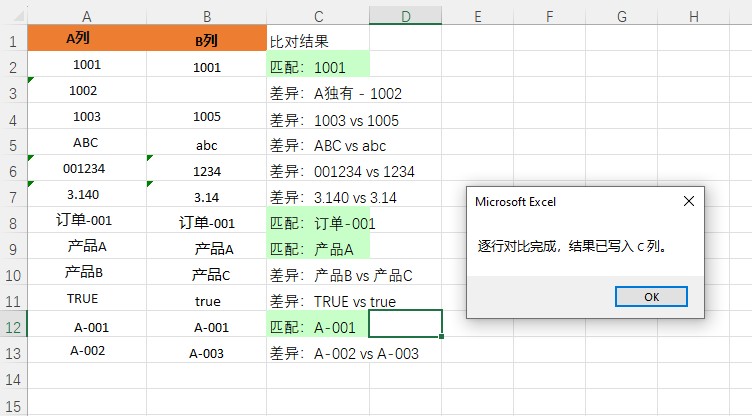Click result '差异: A-002 vs A-003'
This screenshot has height=416, width=752.
click(x=344, y=354)
